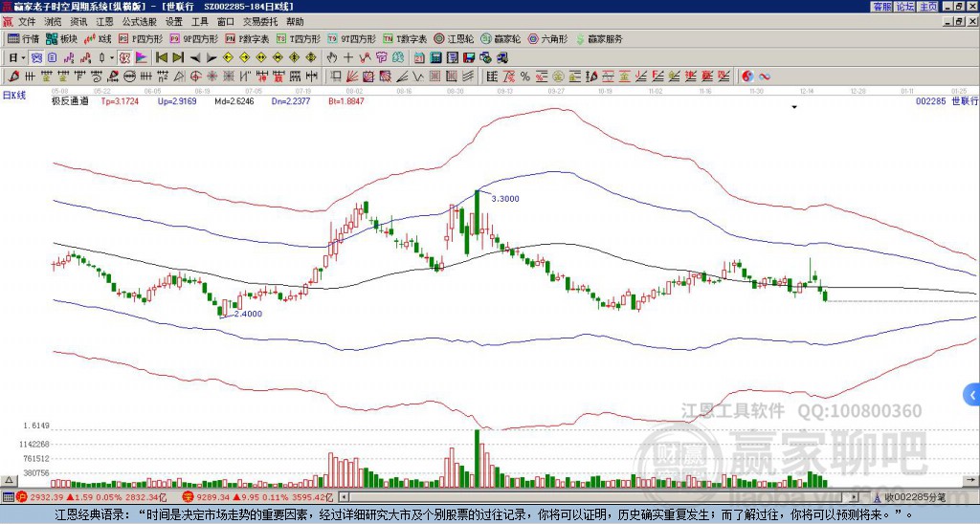This screenshot has height=524, width=980.
Task: Open the 江恩 menu
Action: (104, 22)
